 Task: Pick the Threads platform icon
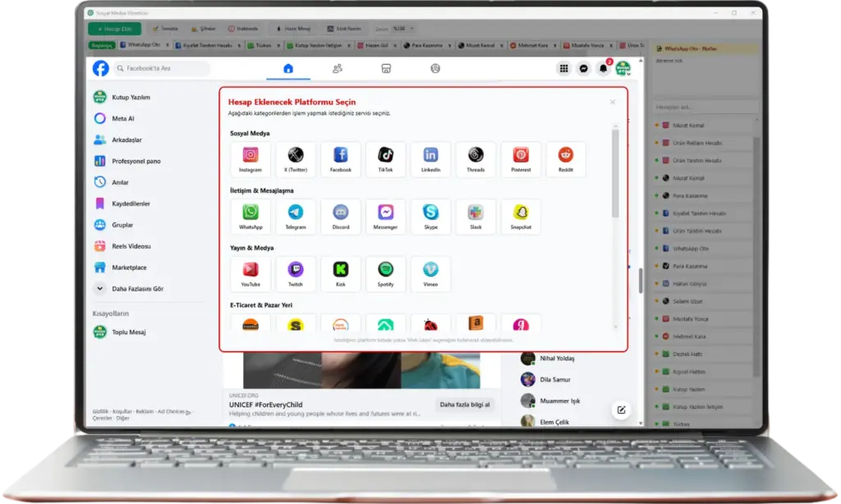click(476, 159)
